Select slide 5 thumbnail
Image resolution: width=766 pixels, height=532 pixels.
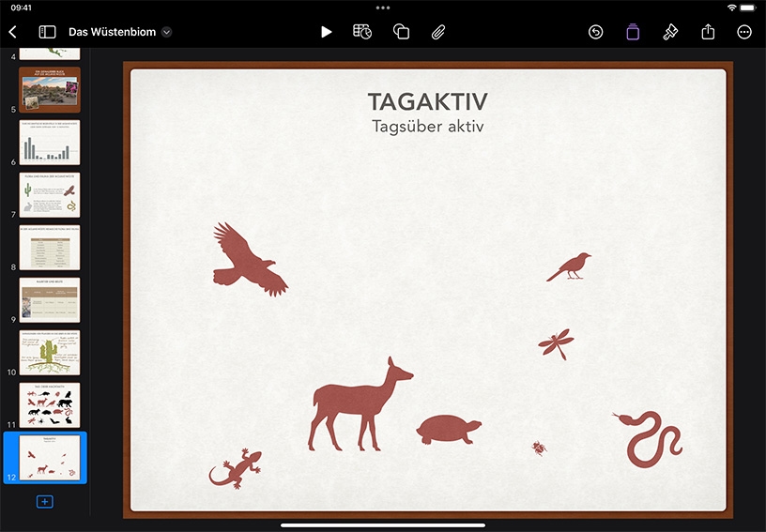click(x=50, y=90)
